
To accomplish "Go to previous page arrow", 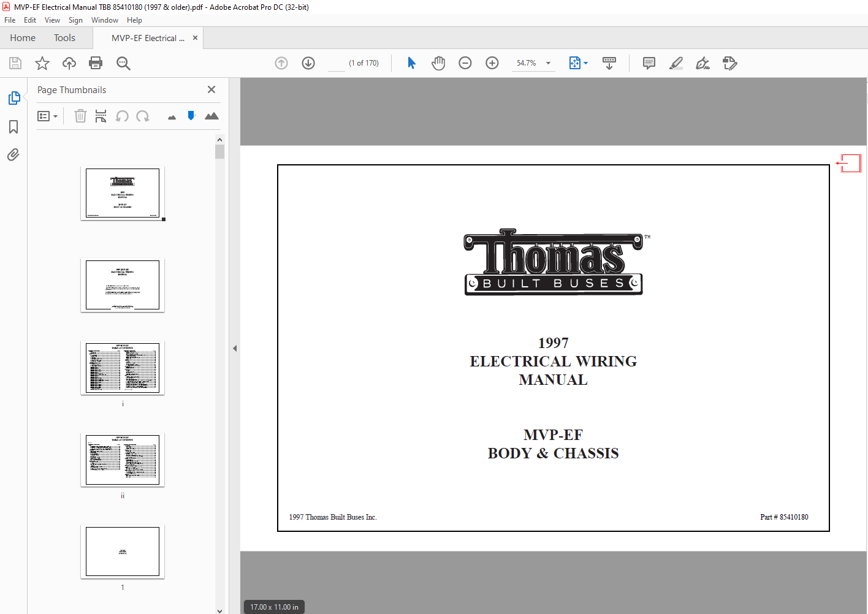I will (281, 63).
